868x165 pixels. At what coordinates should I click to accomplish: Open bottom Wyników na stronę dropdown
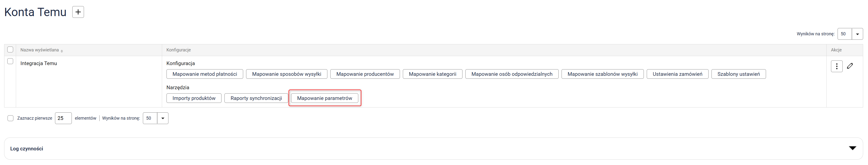[162, 118]
